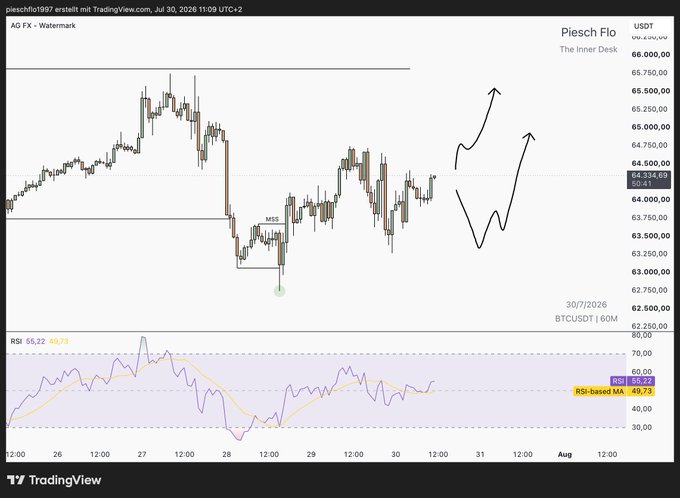680x498 pixels.
Task: Click the TradingView logo in the footer
Action: point(54,480)
